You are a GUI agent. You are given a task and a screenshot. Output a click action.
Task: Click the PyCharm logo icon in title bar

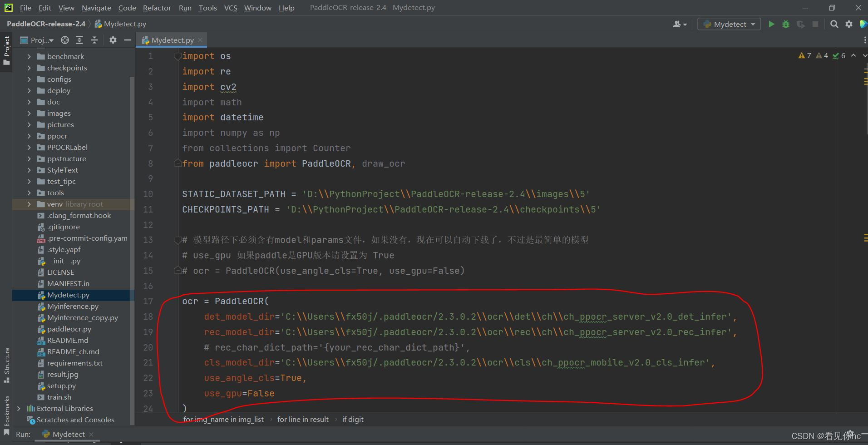coord(8,7)
